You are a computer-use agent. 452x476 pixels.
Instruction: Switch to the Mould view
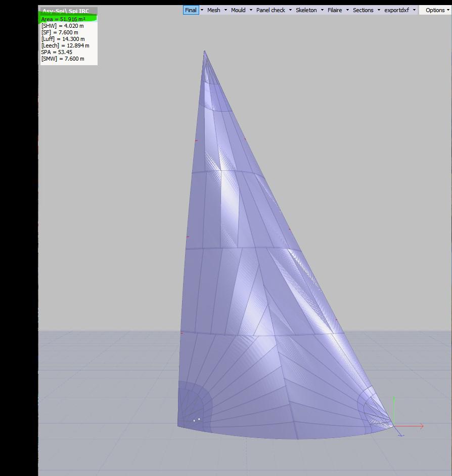pos(238,10)
